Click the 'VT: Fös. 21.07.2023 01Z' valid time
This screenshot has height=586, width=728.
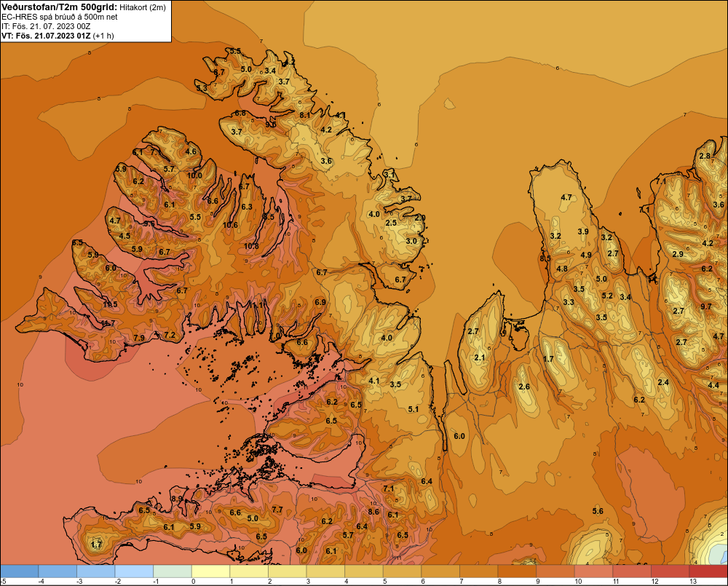[x=46, y=36]
